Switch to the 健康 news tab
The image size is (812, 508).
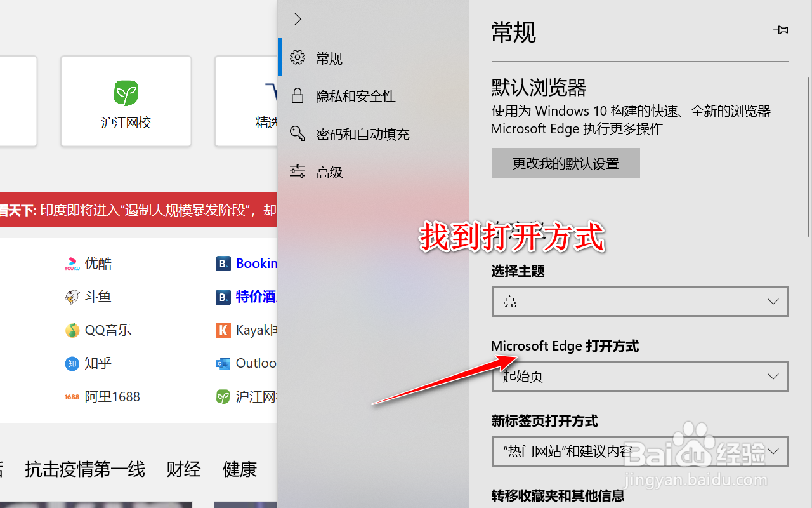click(240, 469)
